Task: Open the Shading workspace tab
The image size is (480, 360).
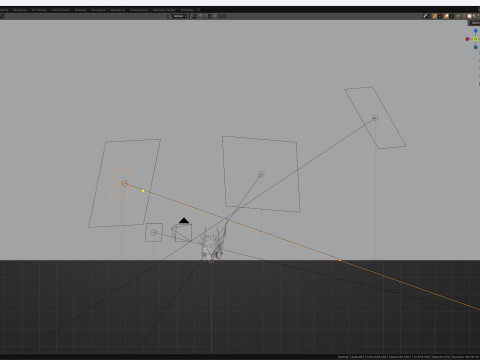Action: (x=80, y=10)
